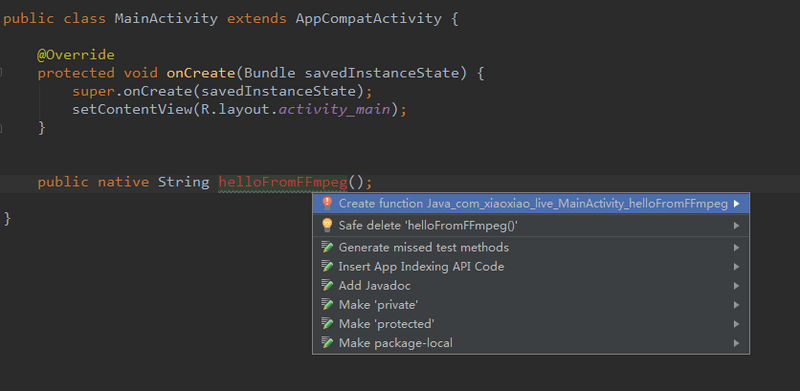Click the MainActivity class name

(x=166, y=19)
